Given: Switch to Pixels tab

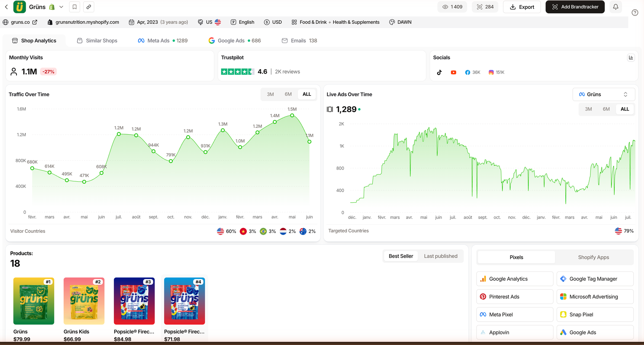Looking at the screenshot, I should [516, 257].
